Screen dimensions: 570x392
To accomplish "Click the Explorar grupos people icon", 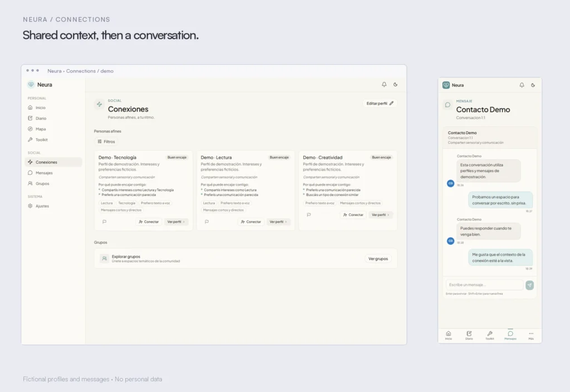I will (104, 258).
